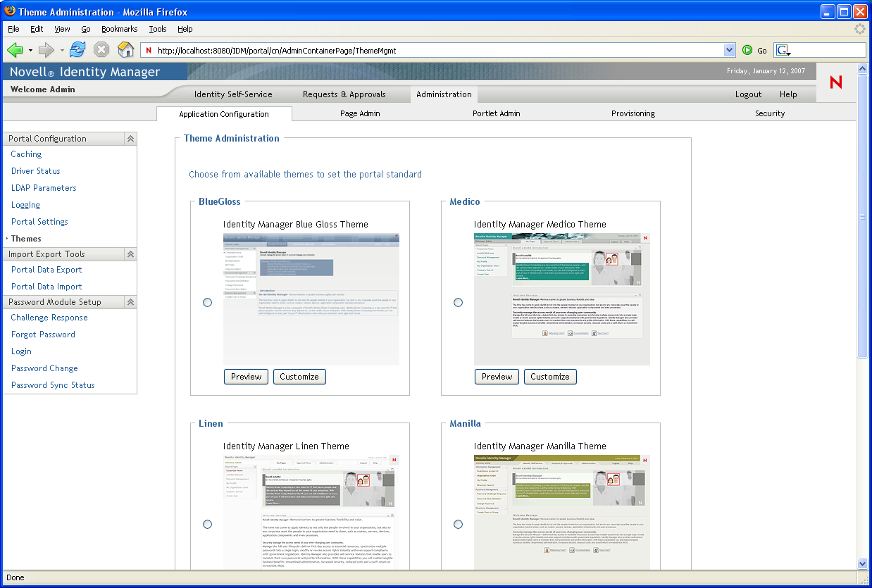The height and width of the screenshot is (588, 872).
Task: Open the Logging link
Action: [25, 205]
